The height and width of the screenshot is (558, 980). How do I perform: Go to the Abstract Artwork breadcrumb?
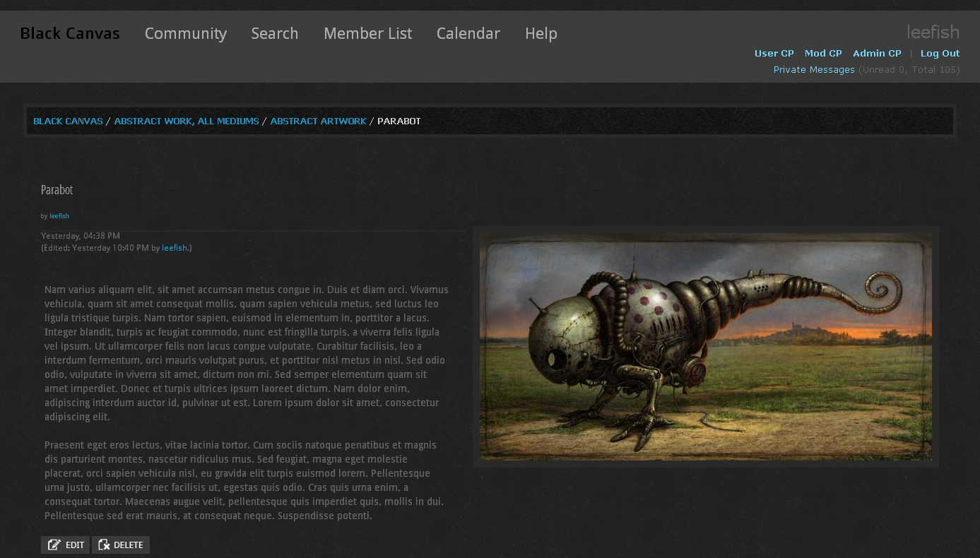(318, 121)
